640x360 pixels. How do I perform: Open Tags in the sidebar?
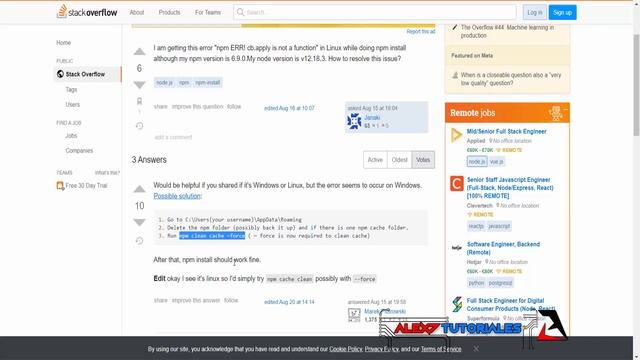coord(71,89)
